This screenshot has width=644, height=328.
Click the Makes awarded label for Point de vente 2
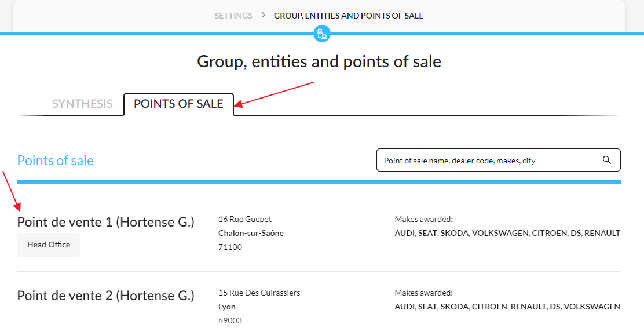[x=423, y=293]
